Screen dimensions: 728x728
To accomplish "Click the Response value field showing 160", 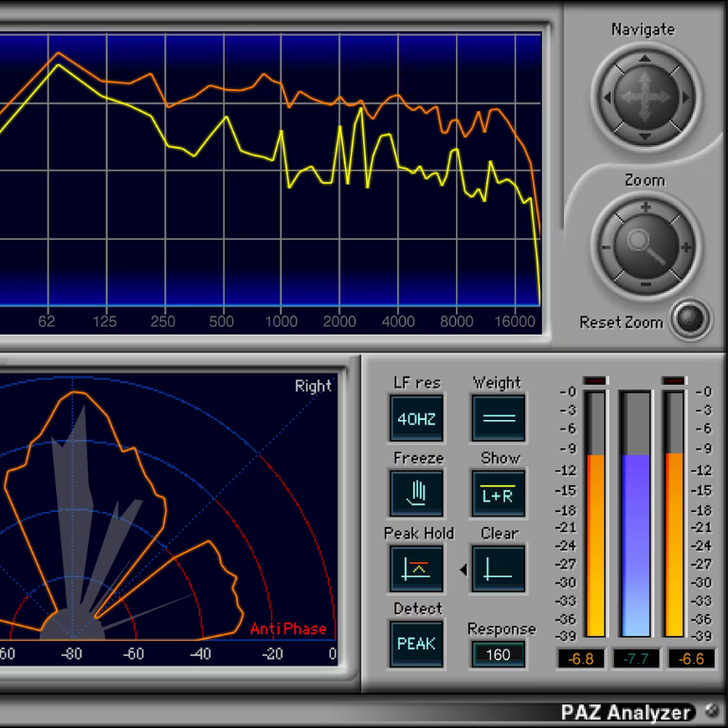I will click(x=498, y=654).
